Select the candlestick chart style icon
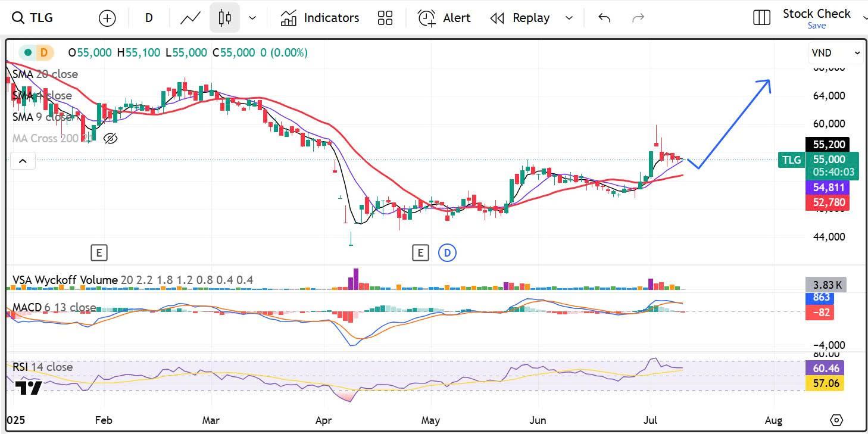The width and height of the screenshot is (868, 434). point(224,18)
